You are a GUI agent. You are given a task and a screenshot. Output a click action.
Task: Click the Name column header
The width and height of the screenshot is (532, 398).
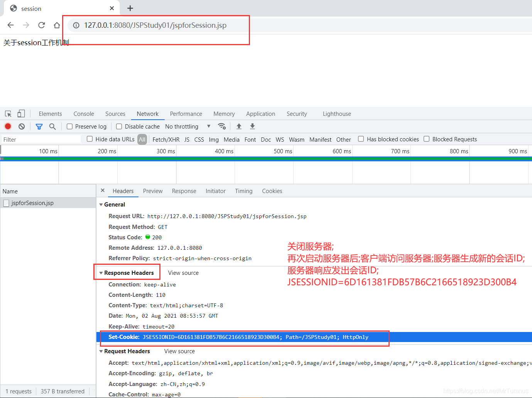[48, 191]
